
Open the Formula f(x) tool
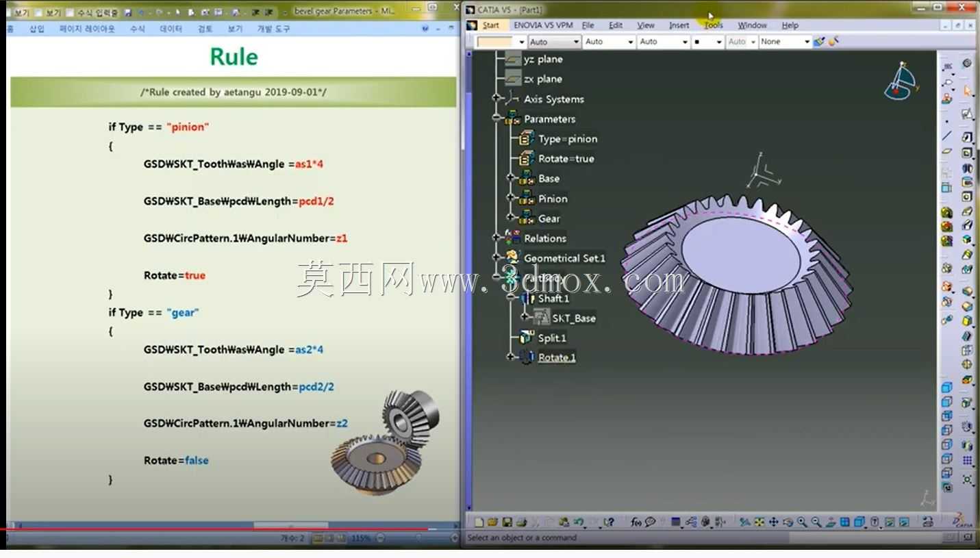pos(636,522)
